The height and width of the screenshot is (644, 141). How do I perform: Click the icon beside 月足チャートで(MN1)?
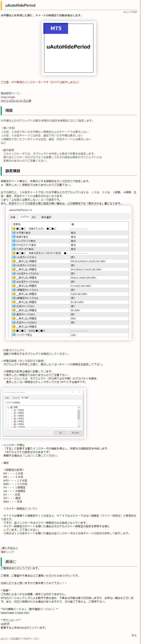pos(14,323)
